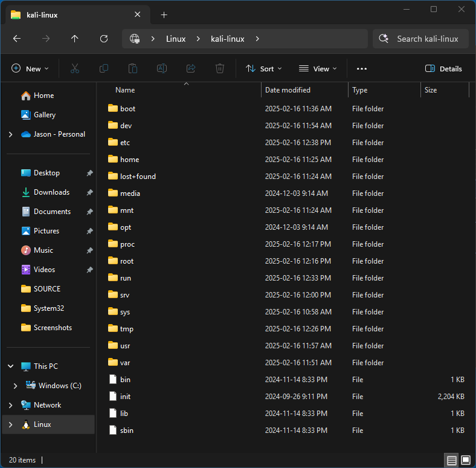
Task: Close the kali-linux tab
Action: pyautogui.click(x=138, y=15)
